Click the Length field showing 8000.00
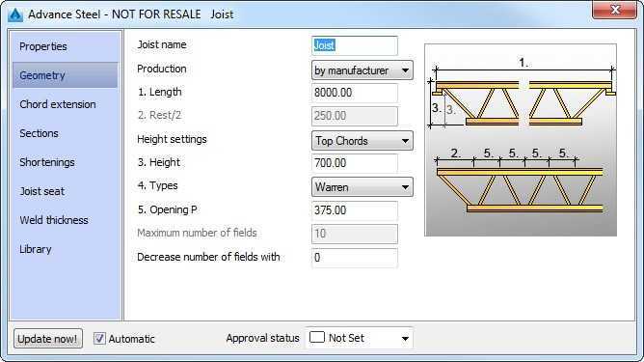Viewport: 644px width, 362px height. pyautogui.click(x=355, y=93)
